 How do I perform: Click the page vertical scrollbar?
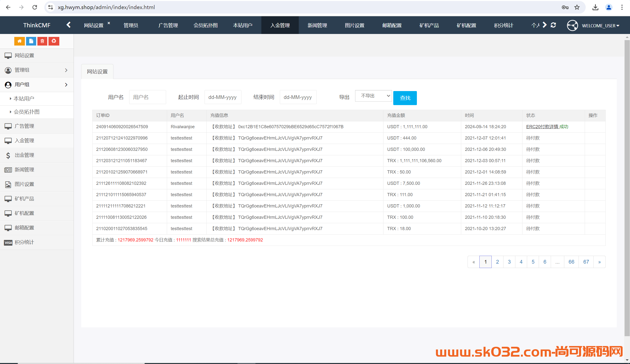pos(627,188)
